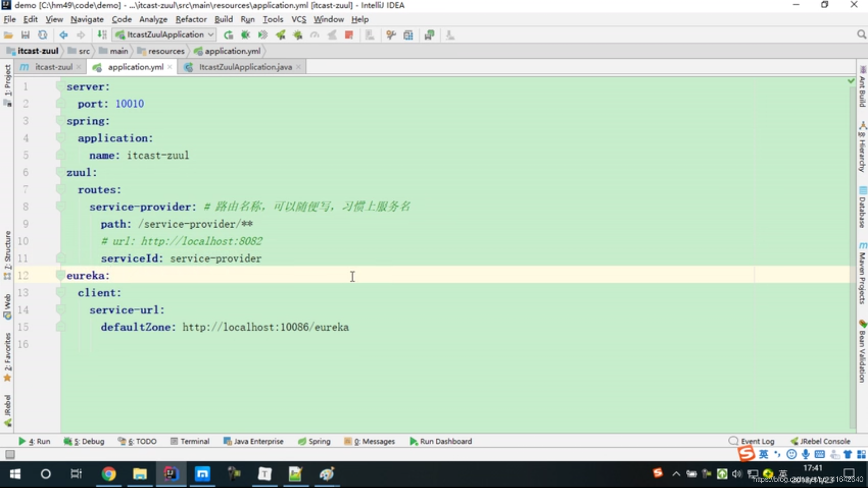Open the Event Log panel
This screenshot has height=488, width=868.
point(751,441)
